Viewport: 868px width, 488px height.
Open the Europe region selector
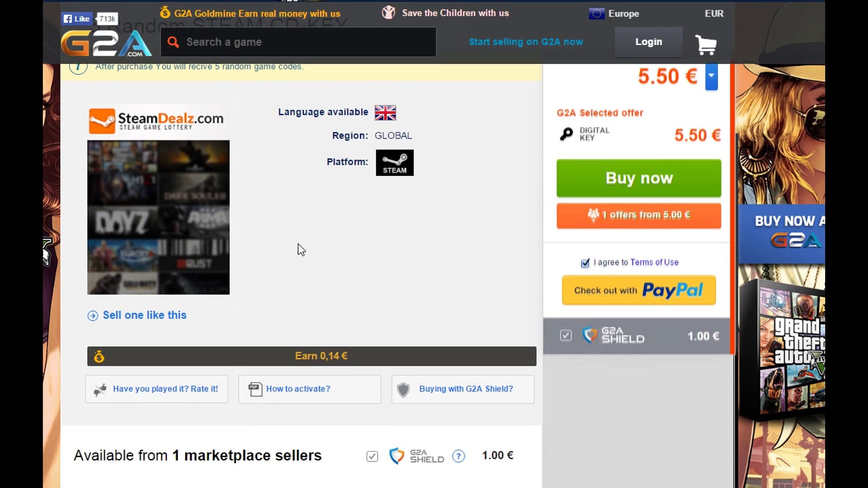(614, 14)
